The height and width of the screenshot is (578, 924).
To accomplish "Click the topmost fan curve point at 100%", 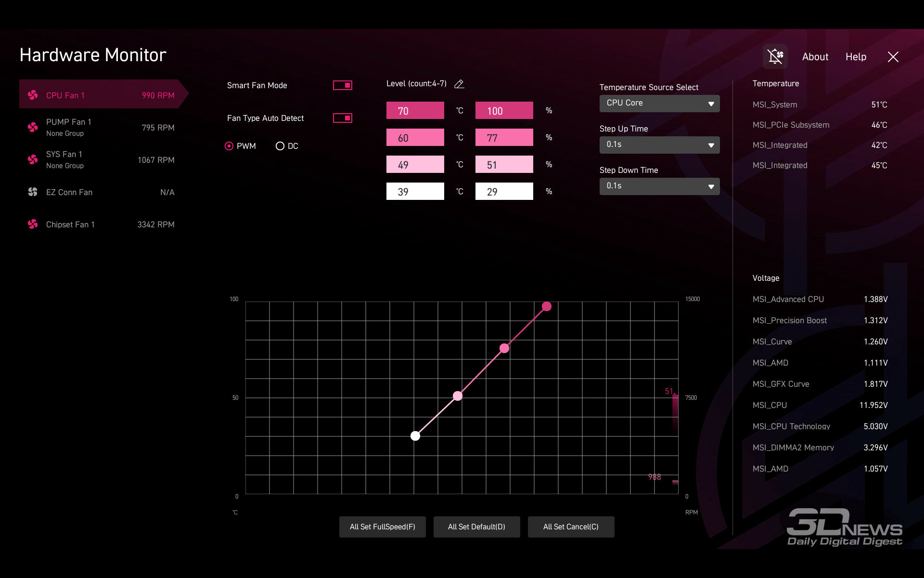I will [x=547, y=306].
